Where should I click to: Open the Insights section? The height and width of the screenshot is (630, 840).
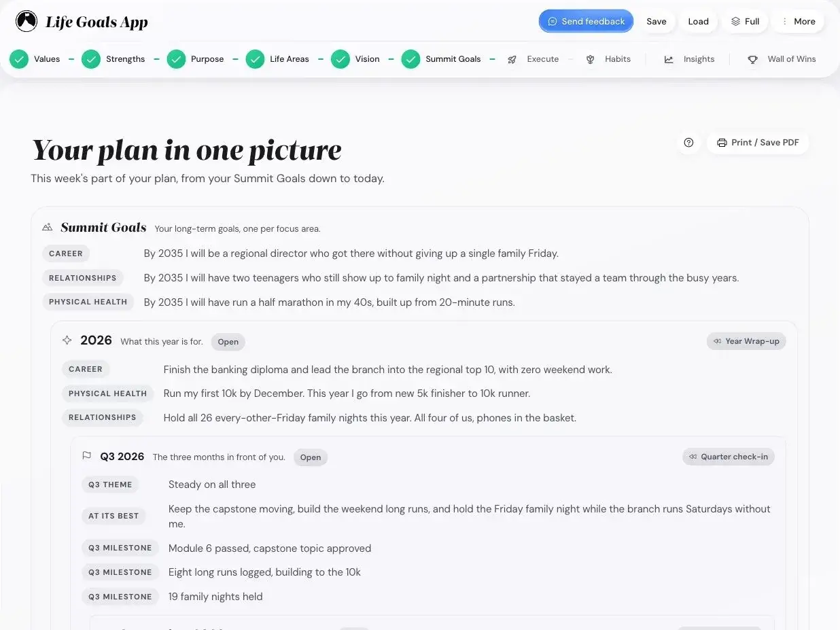689,59
